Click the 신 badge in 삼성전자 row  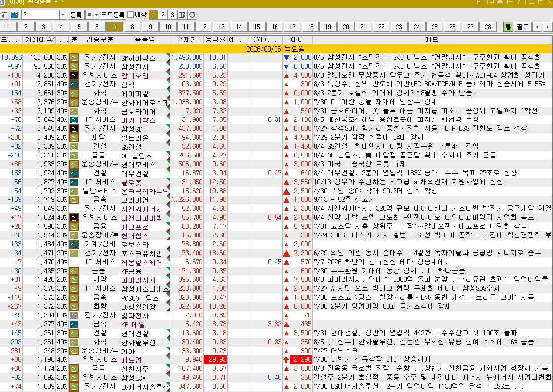(74, 66)
